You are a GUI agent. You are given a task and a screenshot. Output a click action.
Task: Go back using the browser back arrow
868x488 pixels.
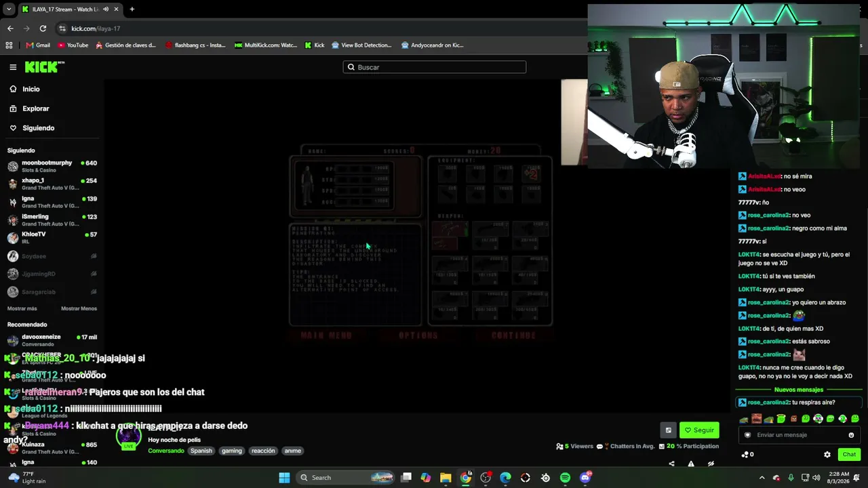pos(10,28)
